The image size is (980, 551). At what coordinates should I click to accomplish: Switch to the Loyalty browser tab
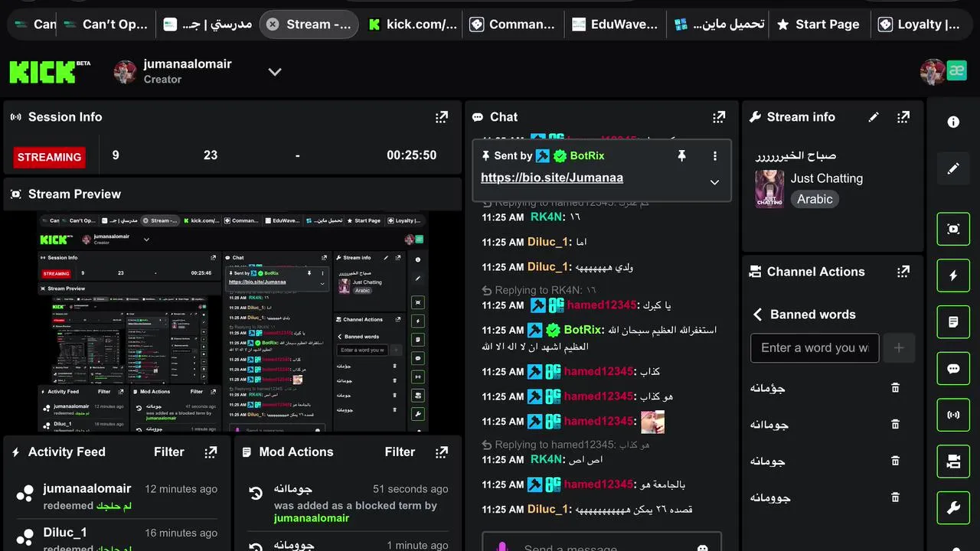tap(921, 24)
